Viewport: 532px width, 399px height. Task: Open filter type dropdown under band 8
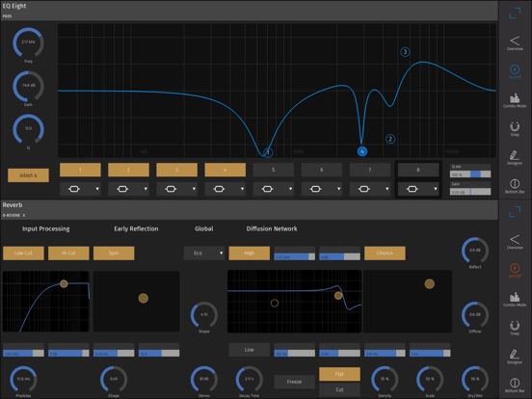coord(418,189)
